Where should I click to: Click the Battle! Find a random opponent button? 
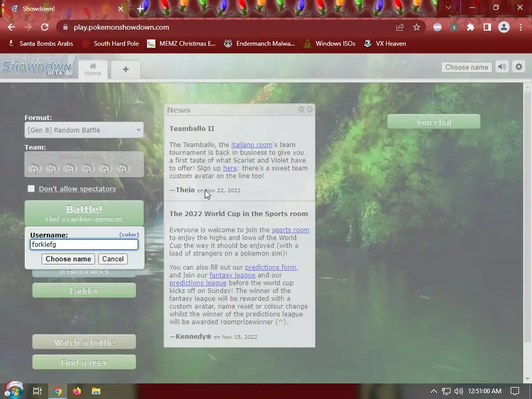(84, 213)
